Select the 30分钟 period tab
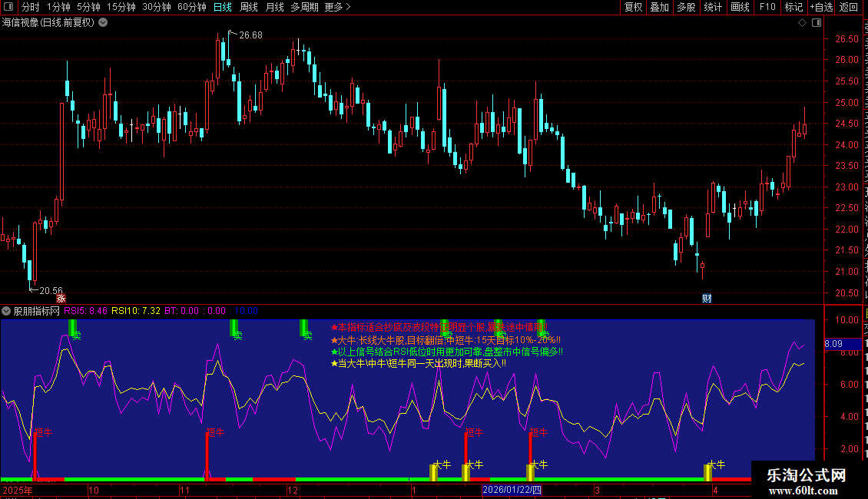Image resolution: width=868 pixels, height=499 pixels. [x=157, y=7]
